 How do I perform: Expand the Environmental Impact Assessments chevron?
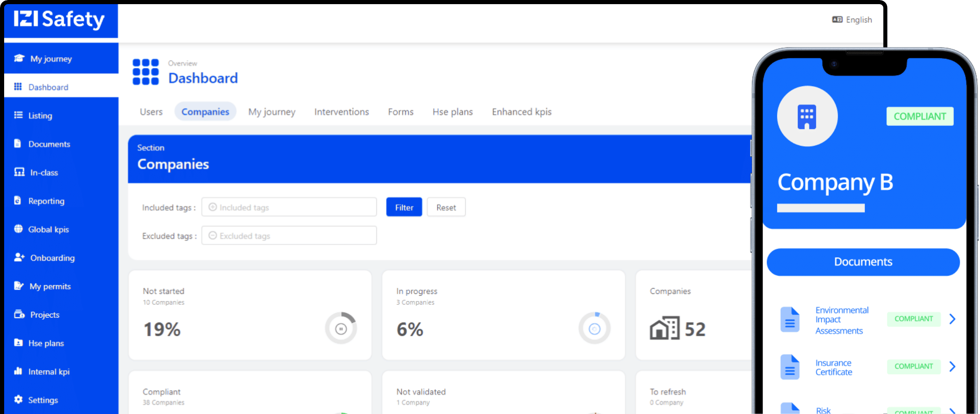coord(952,319)
